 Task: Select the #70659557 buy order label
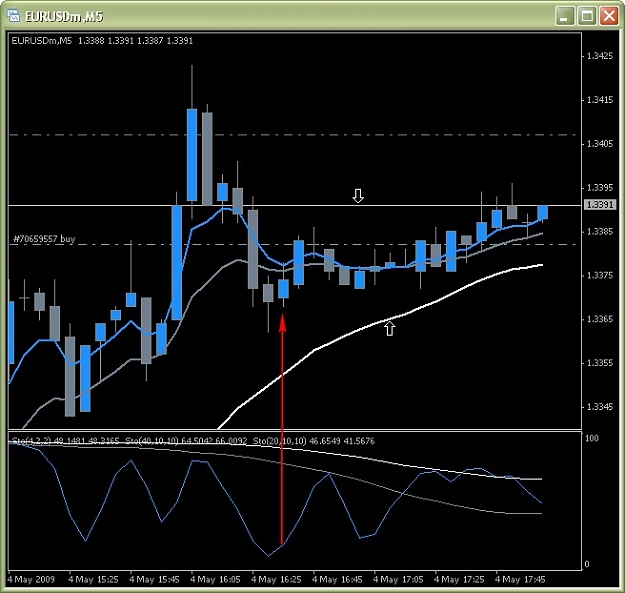click(44, 239)
